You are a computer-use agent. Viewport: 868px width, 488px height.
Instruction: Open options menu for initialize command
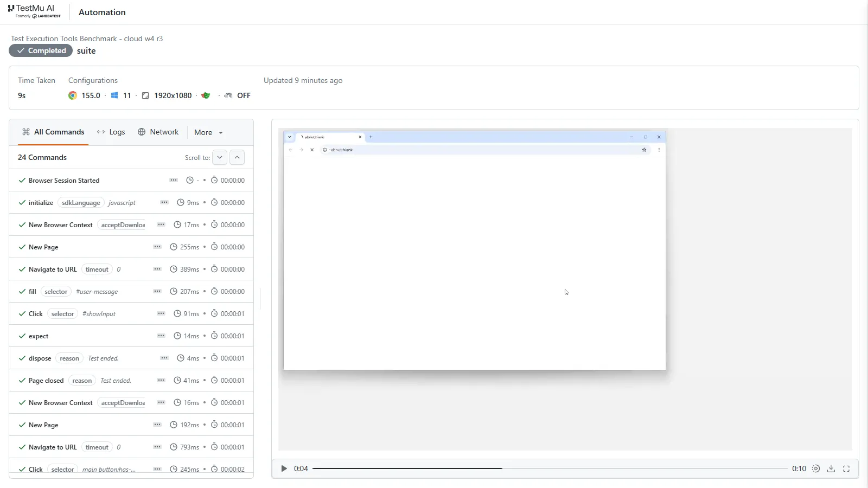click(x=164, y=202)
